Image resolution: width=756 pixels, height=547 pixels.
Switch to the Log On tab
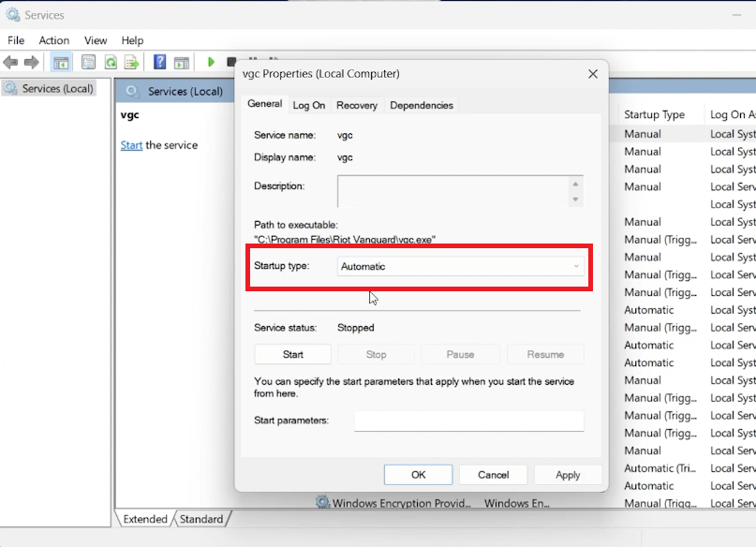pos(309,105)
